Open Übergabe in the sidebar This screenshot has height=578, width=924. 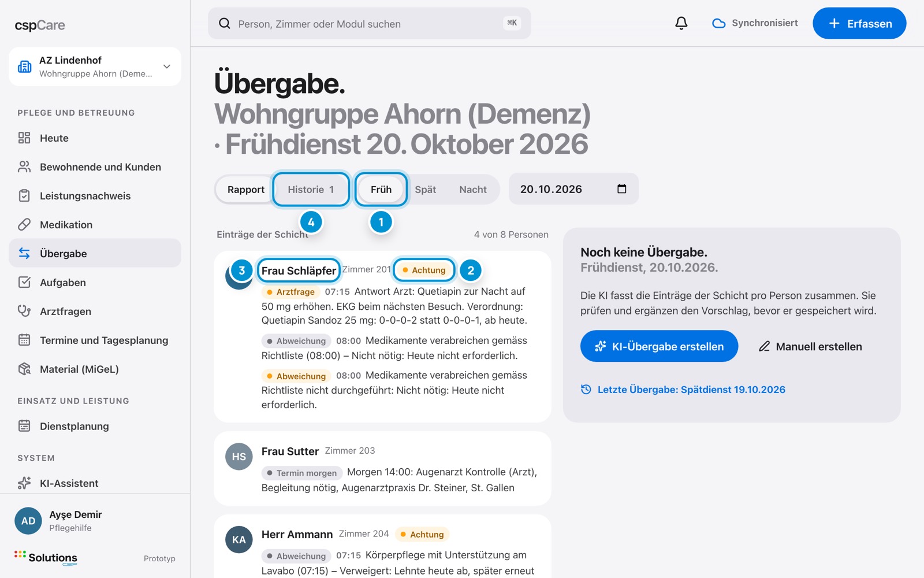point(95,253)
